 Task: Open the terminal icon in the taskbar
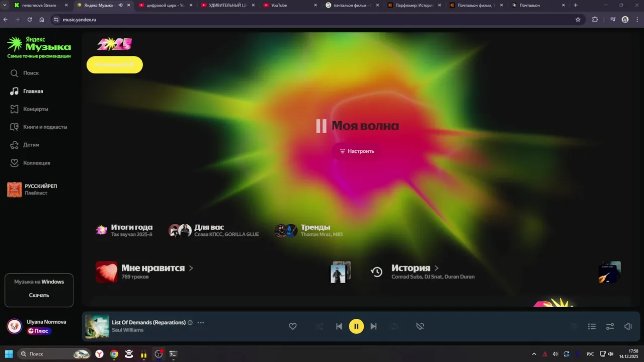coord(173,354)
